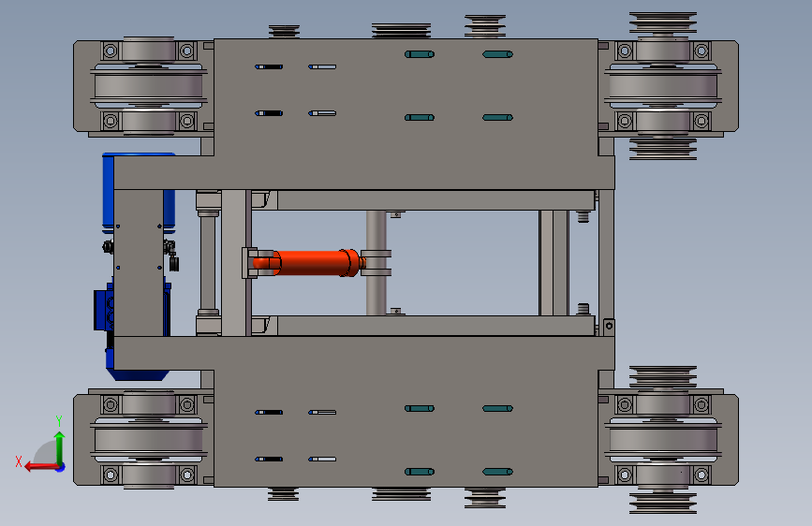The image size is (812, 526).
Task: Select the "X" axis label
Action: click(19, 461)
